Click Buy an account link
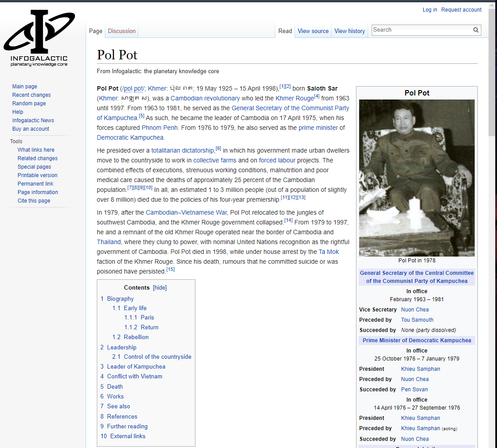497x448 pixels. (x=31, y=129)
